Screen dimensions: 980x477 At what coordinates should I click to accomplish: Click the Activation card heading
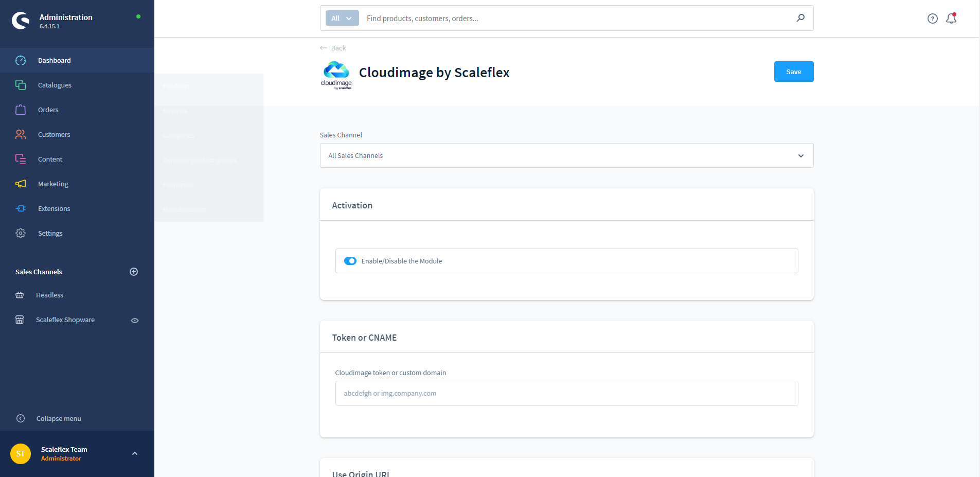point(352,205)
